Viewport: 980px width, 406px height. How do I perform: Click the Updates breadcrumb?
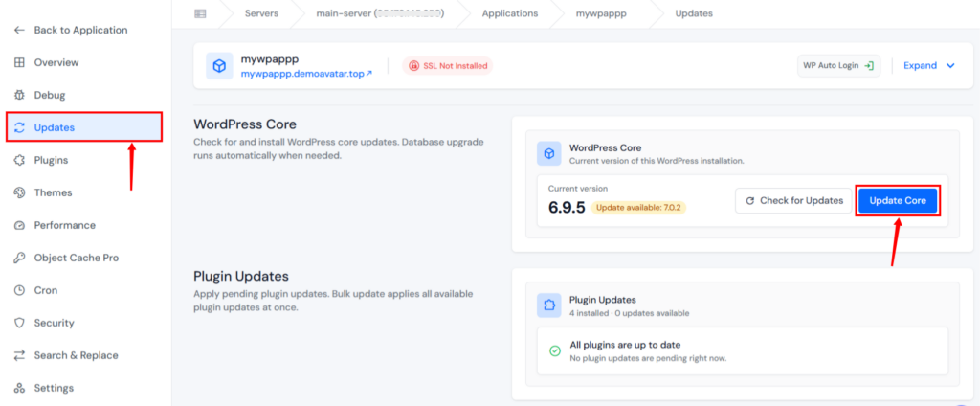click(694, 13)
